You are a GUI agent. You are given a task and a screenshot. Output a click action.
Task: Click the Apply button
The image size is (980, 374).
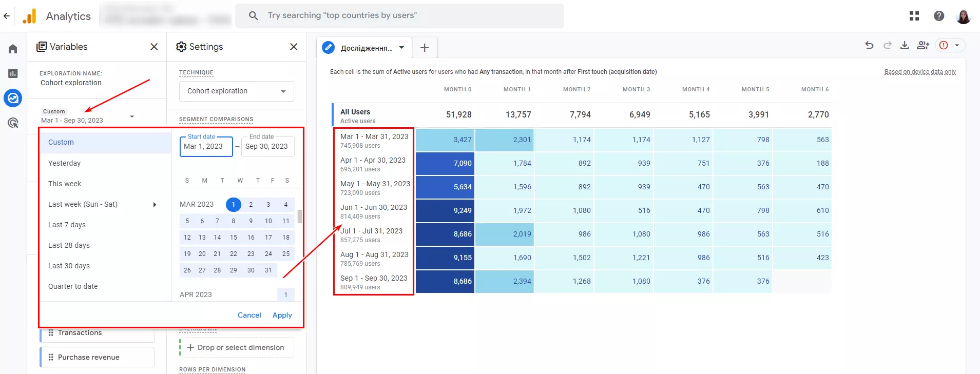click(x=282, y=315)
